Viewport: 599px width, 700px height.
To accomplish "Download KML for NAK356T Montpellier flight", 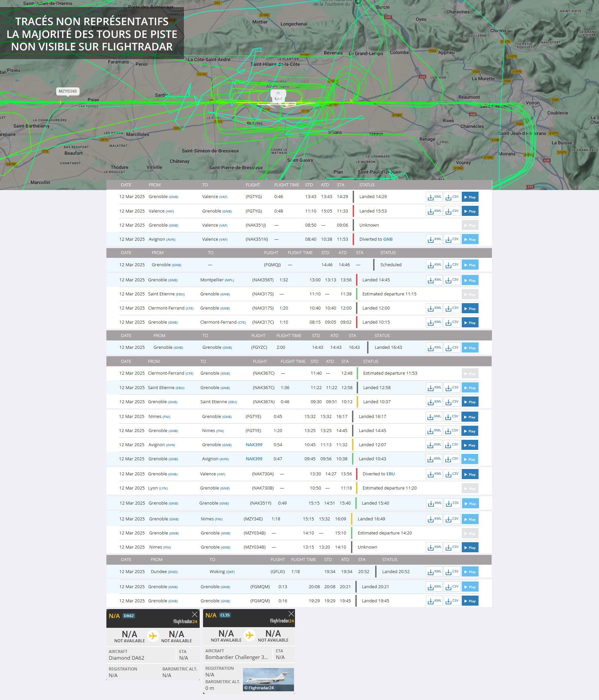I will point(434,280).
